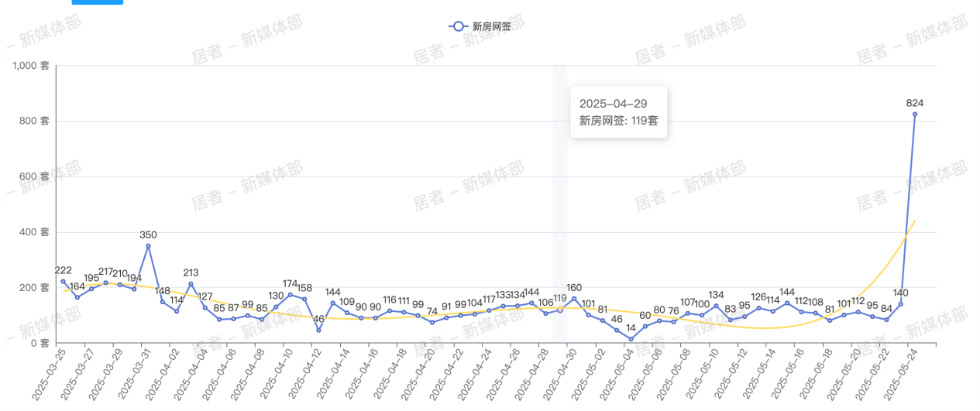Select the highlighted data point labeled 119
This screenshot has height=411, width=980.
pyautogui.click(x=559, y=310)
